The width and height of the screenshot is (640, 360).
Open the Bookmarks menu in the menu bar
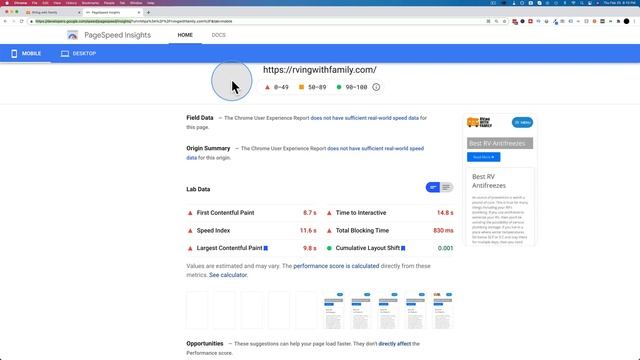[x=90, y=3]
